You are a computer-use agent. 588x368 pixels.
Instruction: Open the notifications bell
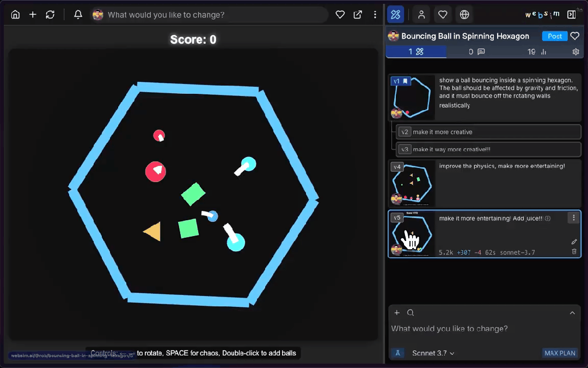tap(78, 15)
